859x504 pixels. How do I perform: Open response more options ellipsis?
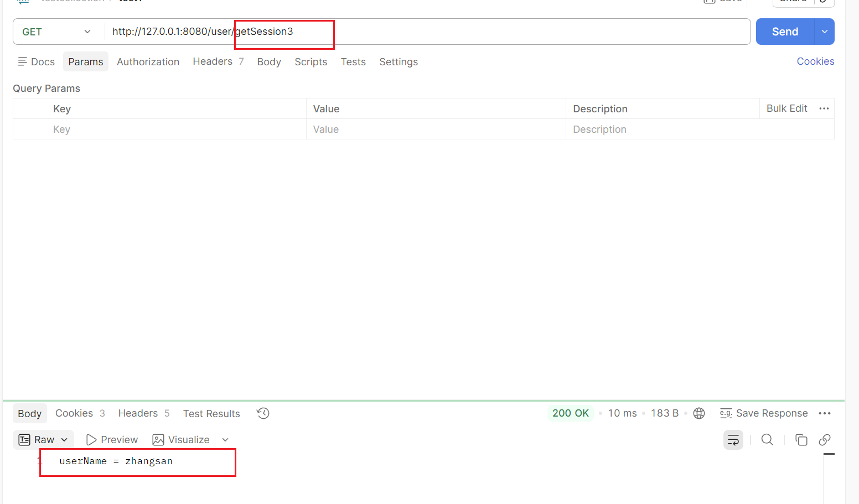coord(825,413)
